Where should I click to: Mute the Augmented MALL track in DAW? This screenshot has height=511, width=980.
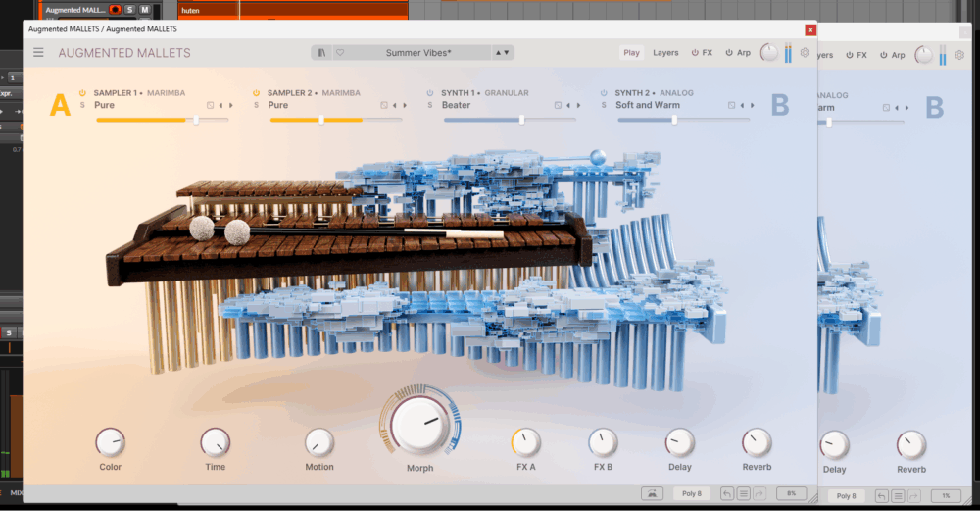click(x=145, y=10)
